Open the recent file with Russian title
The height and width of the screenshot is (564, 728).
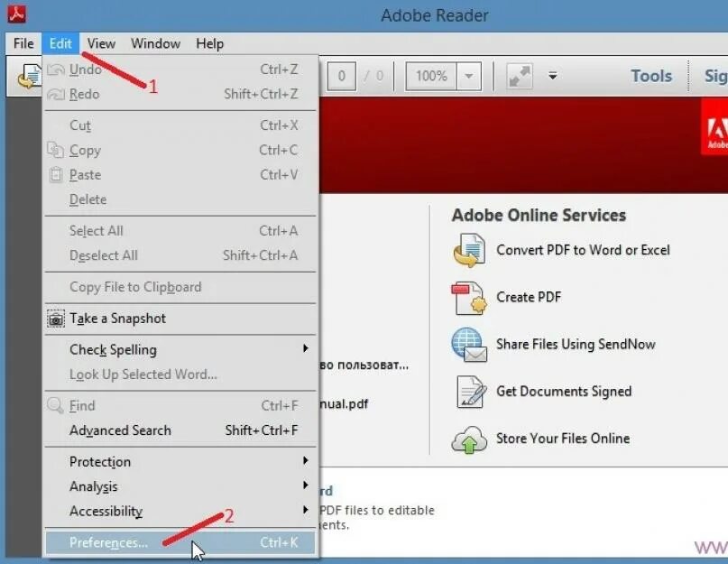point(364,365)
